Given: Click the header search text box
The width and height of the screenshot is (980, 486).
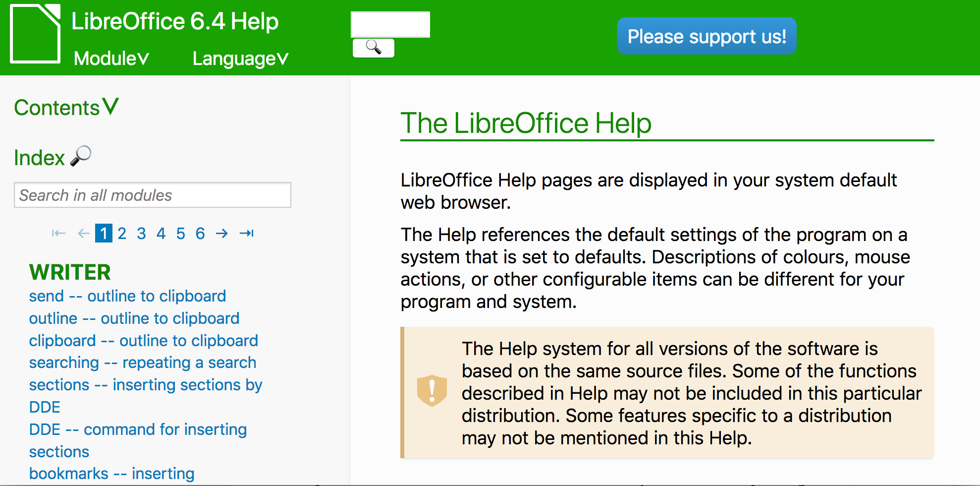Looking at the screenshot, I should coord(390,24).
